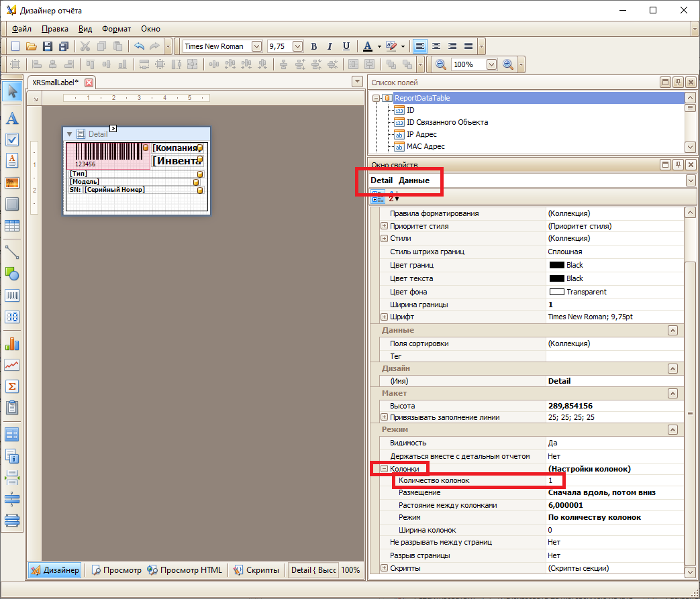
Task: Switch to the Просмотр HTML tab
Action: pyautogui.click(x=185, y=570)
